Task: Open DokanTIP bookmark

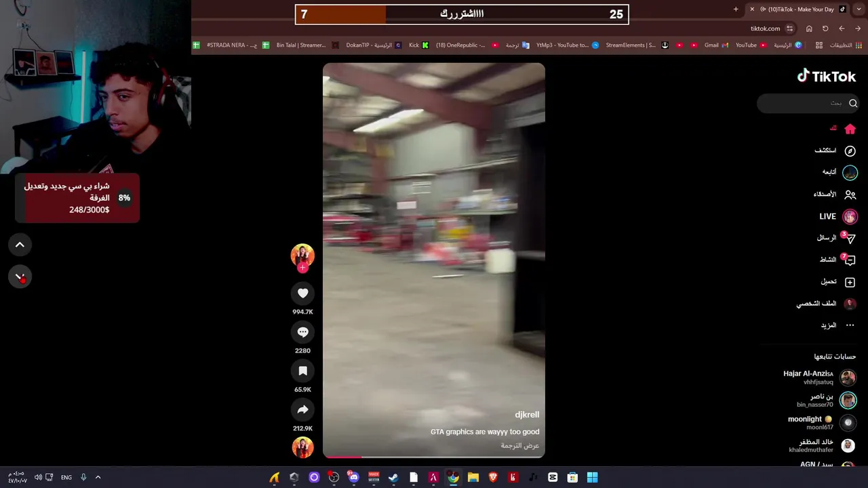Action: (x=374, y=45)
